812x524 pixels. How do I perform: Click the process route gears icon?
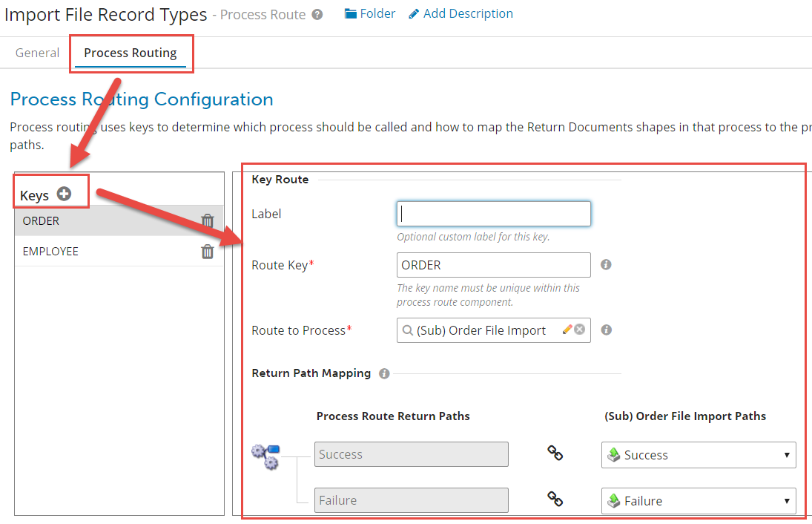click(265, 456)
